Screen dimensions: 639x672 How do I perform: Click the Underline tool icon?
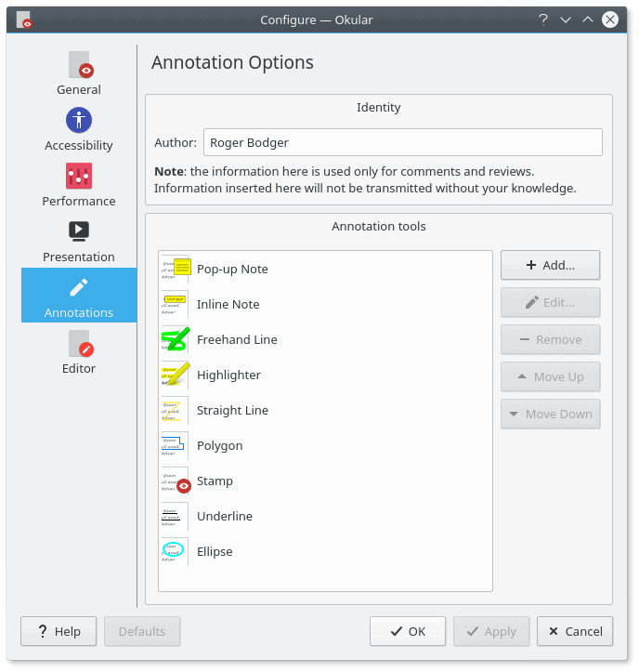tap(174, 516)
